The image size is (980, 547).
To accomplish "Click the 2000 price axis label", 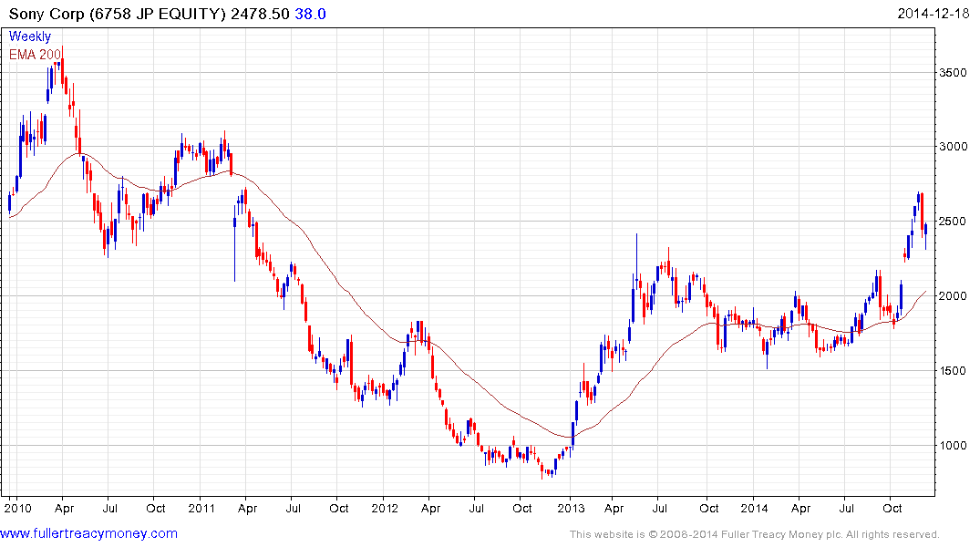I will coord(954,295).
